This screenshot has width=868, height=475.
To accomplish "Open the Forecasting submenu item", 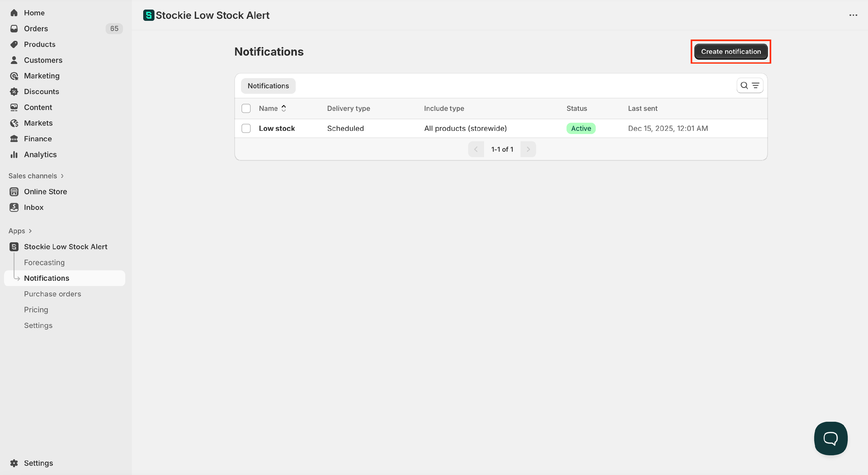I will pyautogui.click(x=44, y=263).
